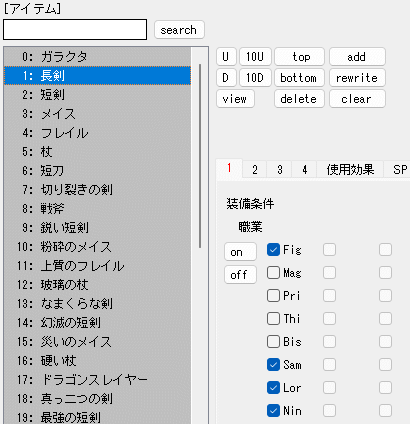The width and height of the screenshot is (410, 424).
Task: Click the delete button
Action: coord(299,99)
